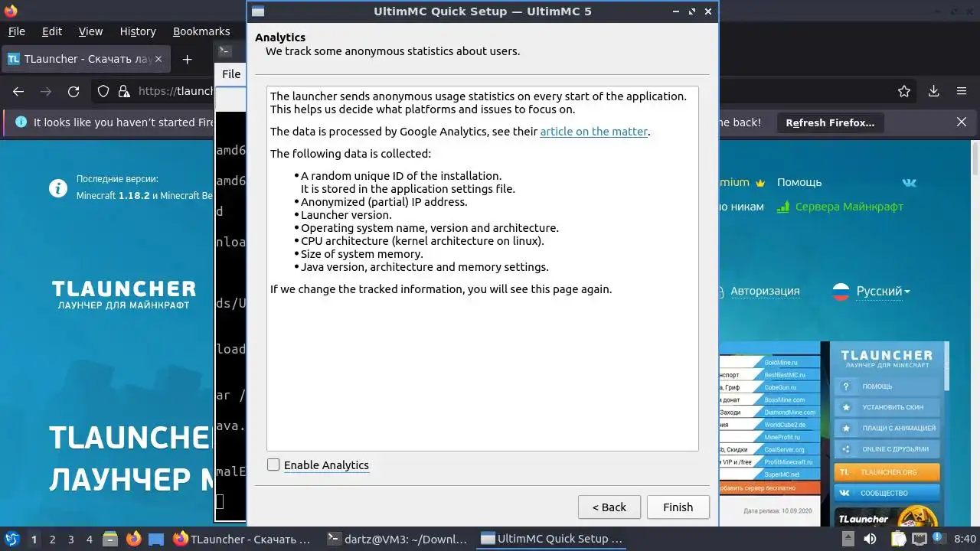Image resolution: width=980 pixels, height=551 pixels.
Task: Click TLAUNCHER.ORG orange button
Action: click(x=887, y=472)
